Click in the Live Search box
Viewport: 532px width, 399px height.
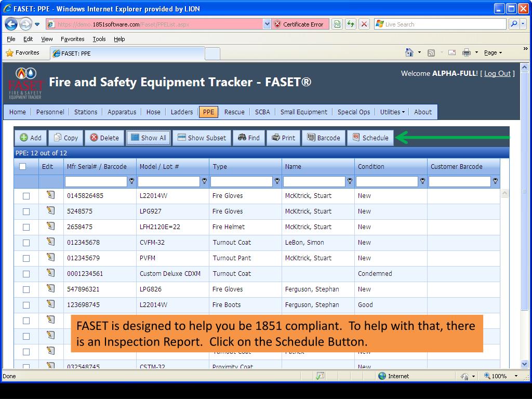(x=441, y=24)
